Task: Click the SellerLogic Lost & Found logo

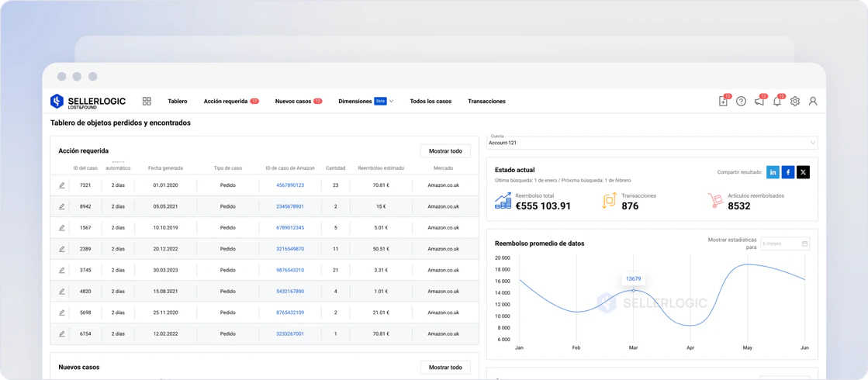Action: pyautogui.click(x=88, y=102)
